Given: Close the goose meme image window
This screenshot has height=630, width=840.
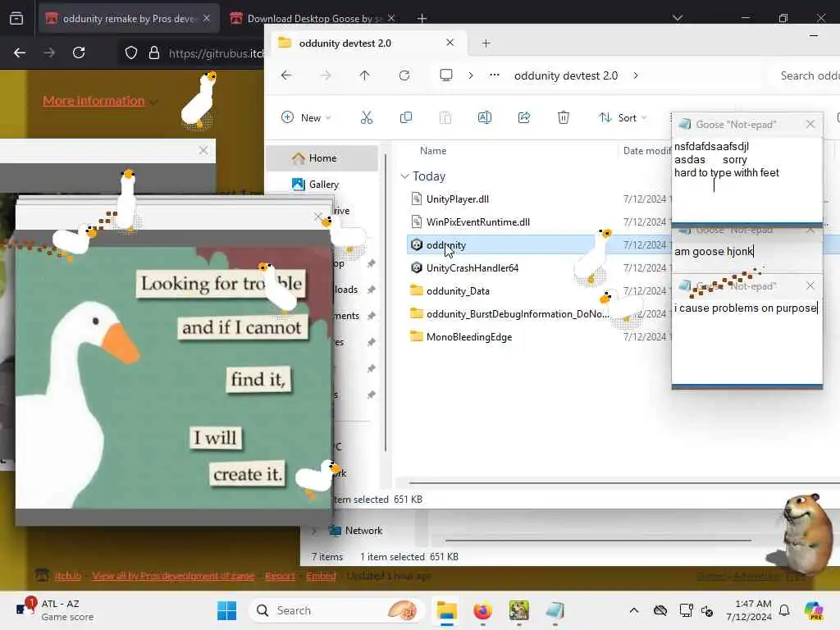Looking at the screenshot, I should pos(318,217).
